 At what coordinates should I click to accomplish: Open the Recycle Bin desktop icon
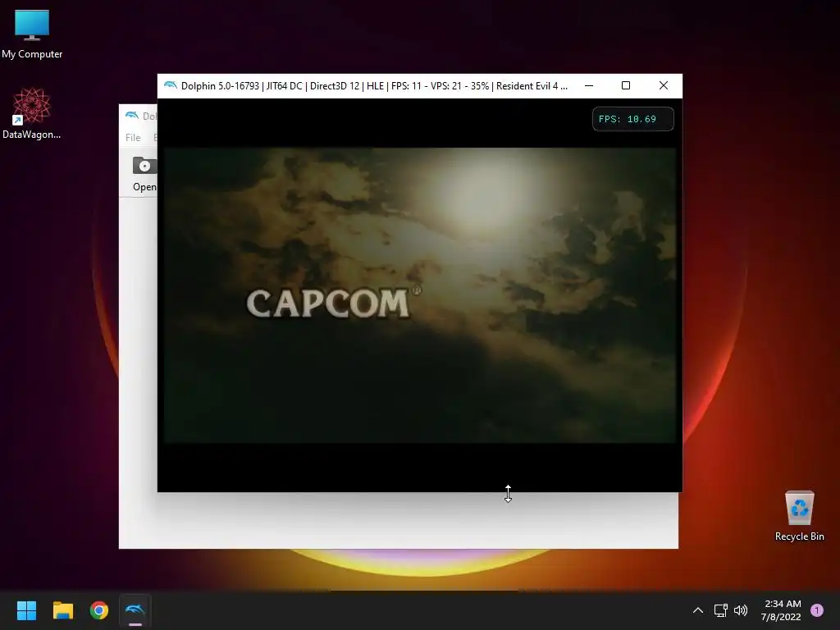click(799, 515)
